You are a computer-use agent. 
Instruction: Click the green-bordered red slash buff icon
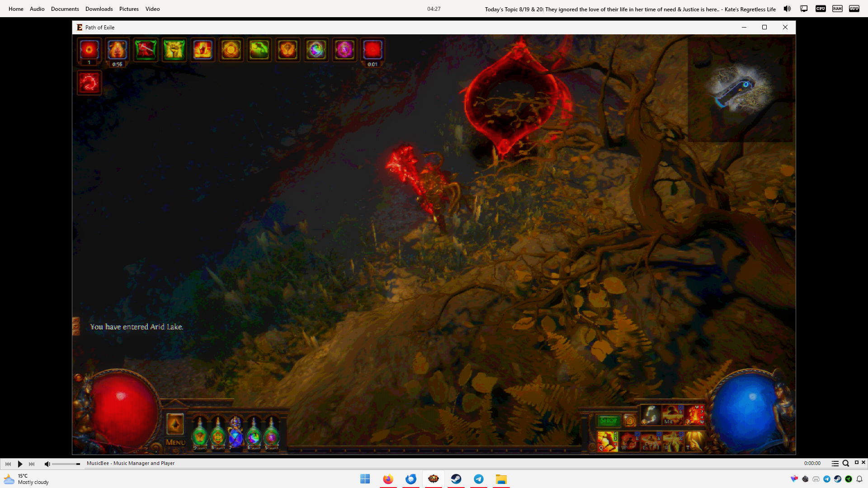tap(146, 50)
